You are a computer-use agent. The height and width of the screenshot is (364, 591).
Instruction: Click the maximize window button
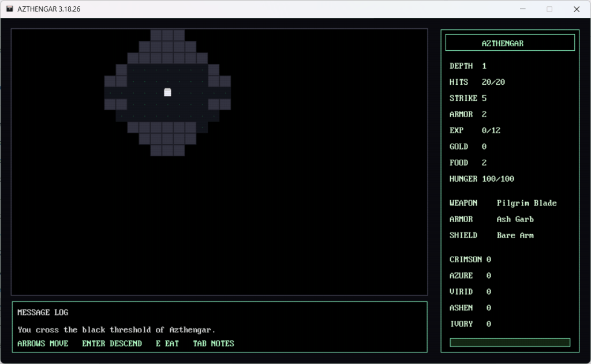point(549,9)
